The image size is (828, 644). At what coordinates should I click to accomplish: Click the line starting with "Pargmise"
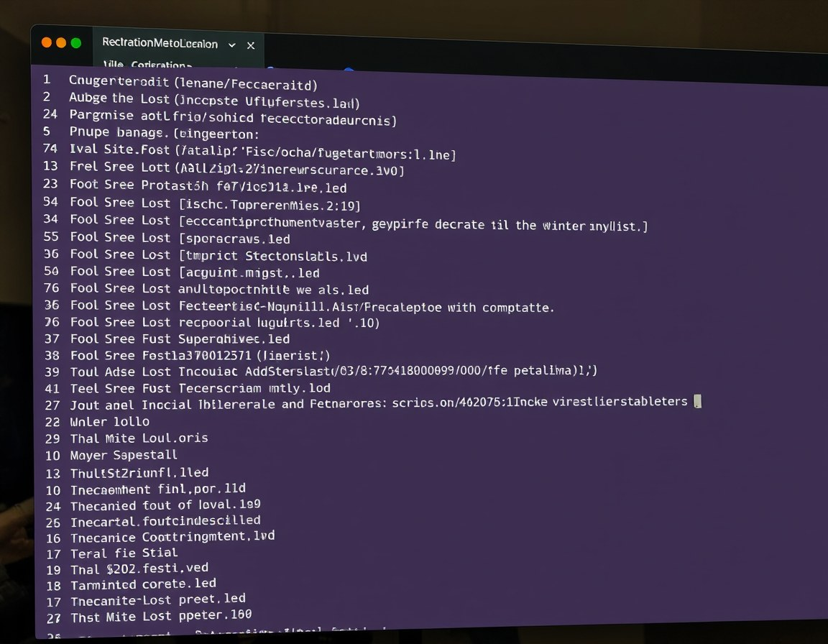[x=233, y=117]
